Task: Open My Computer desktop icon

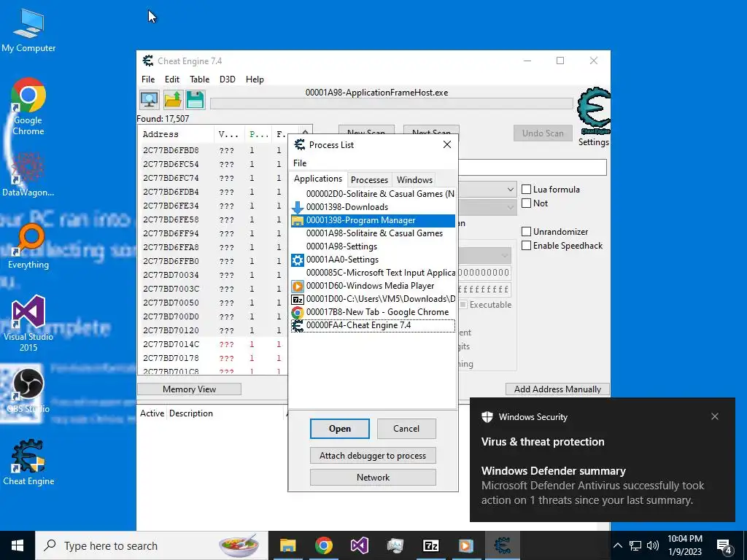Action: point(28,31)
